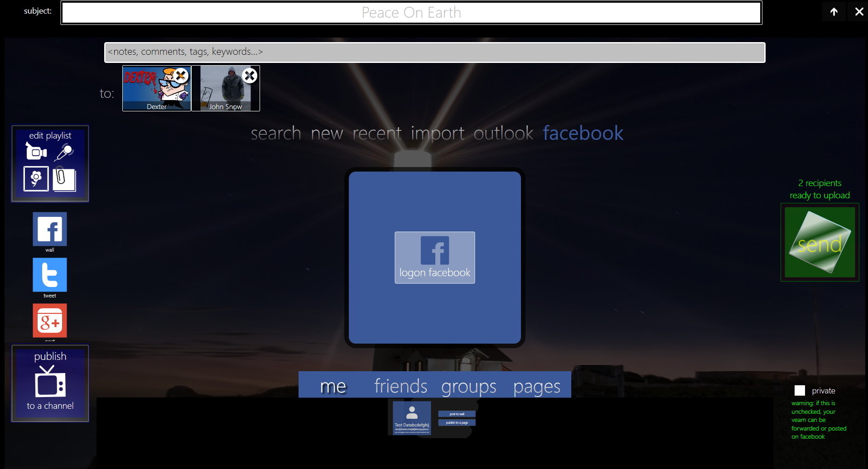
Task: Select the me tab
Action: click(333, 386)
